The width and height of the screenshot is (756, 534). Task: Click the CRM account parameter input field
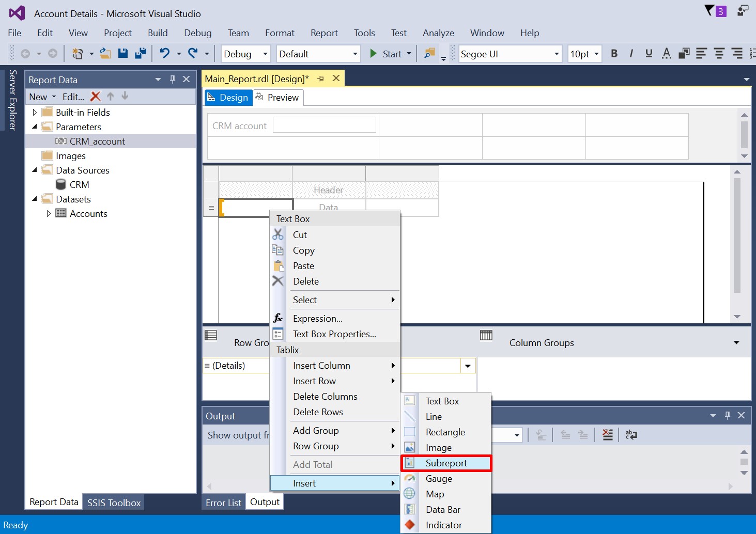click(x=324, y=125)
